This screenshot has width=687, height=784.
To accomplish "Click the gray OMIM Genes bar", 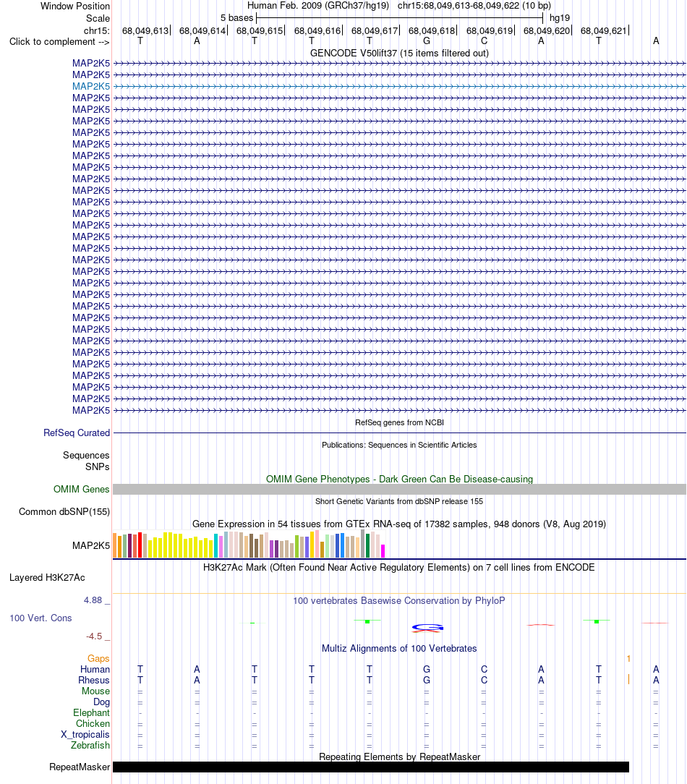I will [x=399, y=490].
